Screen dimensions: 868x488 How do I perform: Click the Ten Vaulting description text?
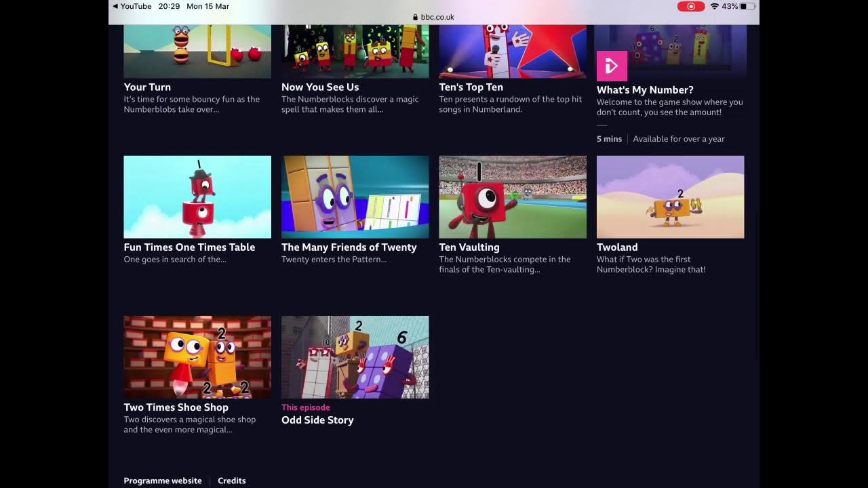click(505, 264)
